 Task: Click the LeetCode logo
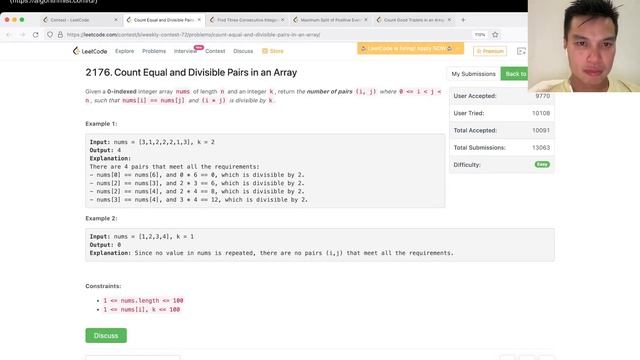pos(90,51)
